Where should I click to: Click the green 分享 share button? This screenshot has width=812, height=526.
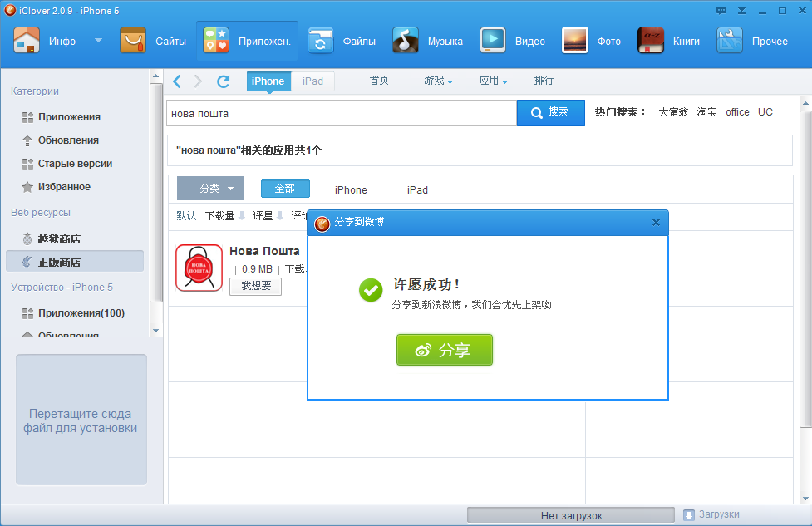(445, 350)
